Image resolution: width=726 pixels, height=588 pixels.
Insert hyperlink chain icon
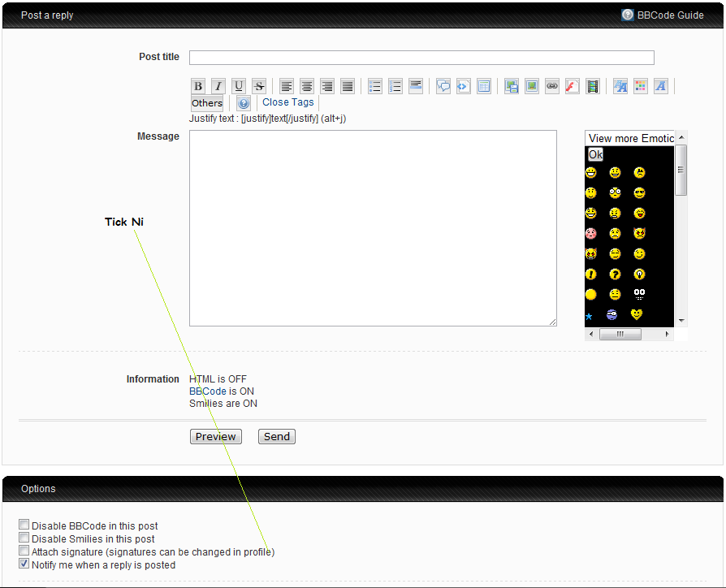click(552, 86)
